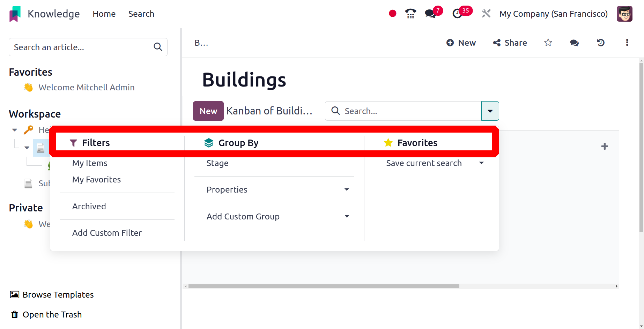The width and height of the screenshot is (644, 329).
Task: Open the three-dot article options menu
Action: pyautogui.click(x=627, y=43)
